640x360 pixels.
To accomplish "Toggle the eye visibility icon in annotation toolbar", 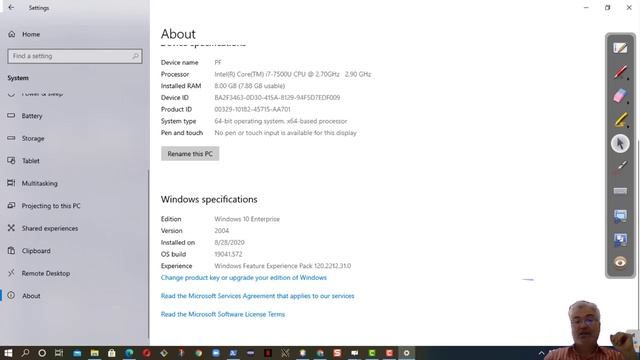I will pyautogui.click(x=620, y=262).
